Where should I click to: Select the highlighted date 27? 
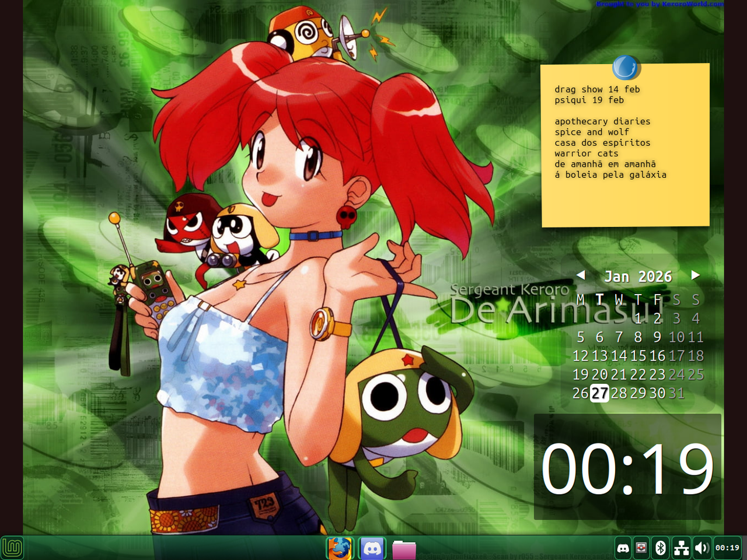[599, 393]
